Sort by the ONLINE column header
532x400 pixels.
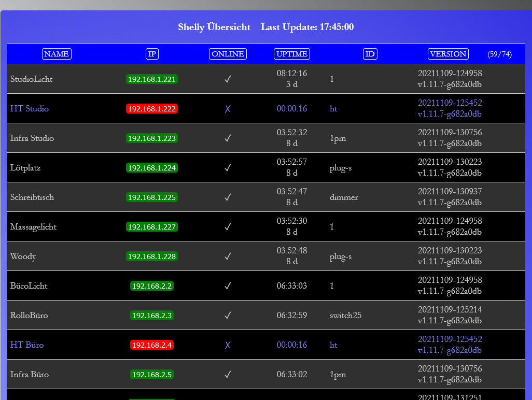228,54
